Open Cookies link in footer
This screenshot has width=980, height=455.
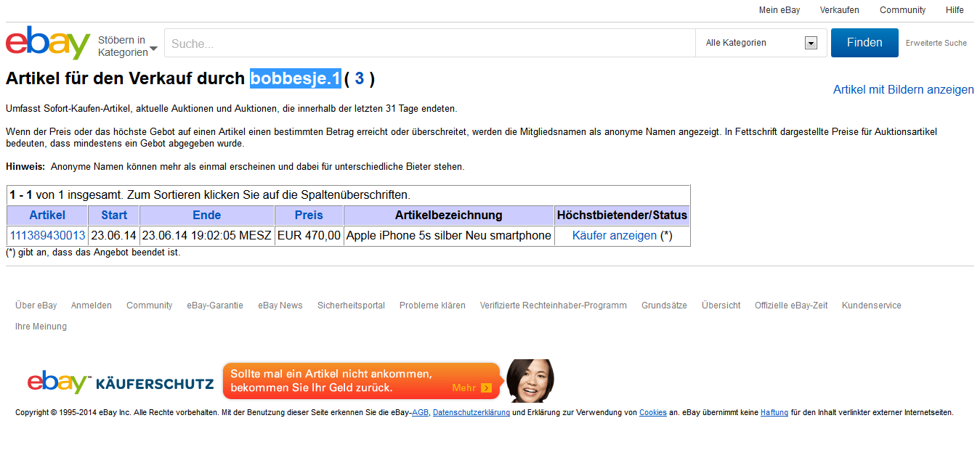coord(653,413)
